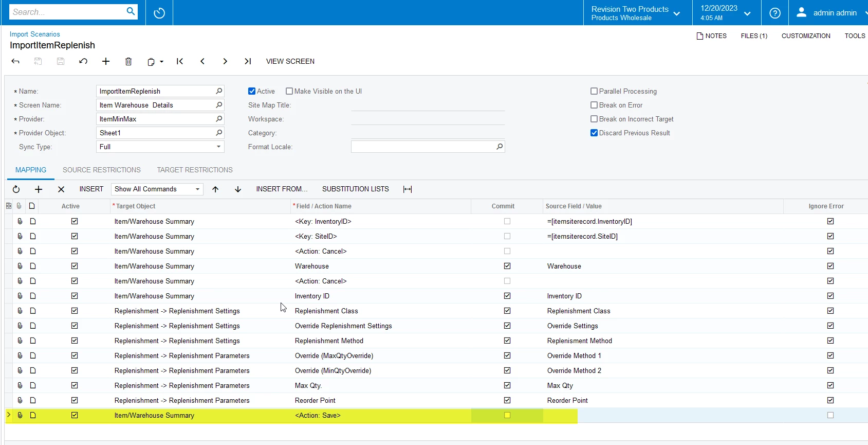Open the Name field lookup magnifier
This screenshot has height=445, width=868.
click(219, 91)
